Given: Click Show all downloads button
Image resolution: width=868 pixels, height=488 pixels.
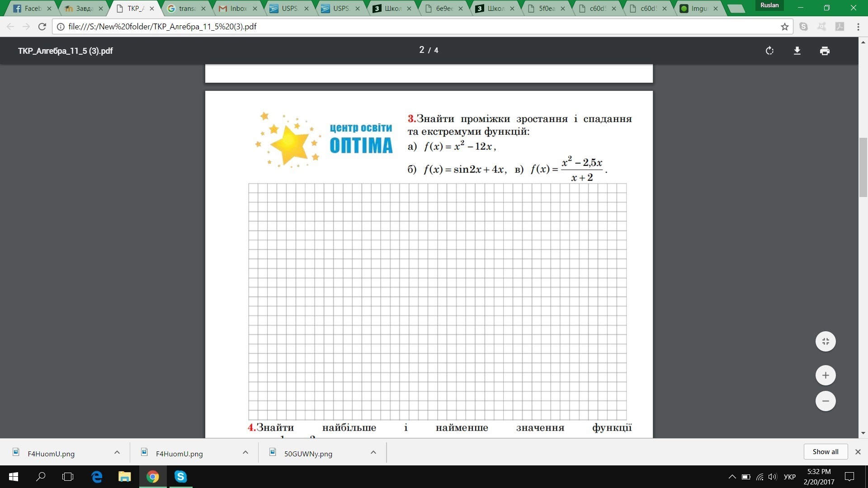Looking at the screenshot, I should (x=825, y=451).
